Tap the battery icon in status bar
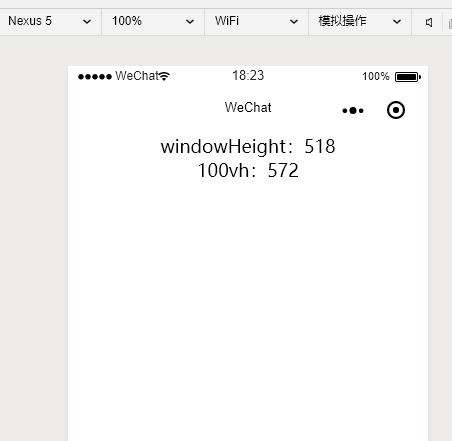 408,77
